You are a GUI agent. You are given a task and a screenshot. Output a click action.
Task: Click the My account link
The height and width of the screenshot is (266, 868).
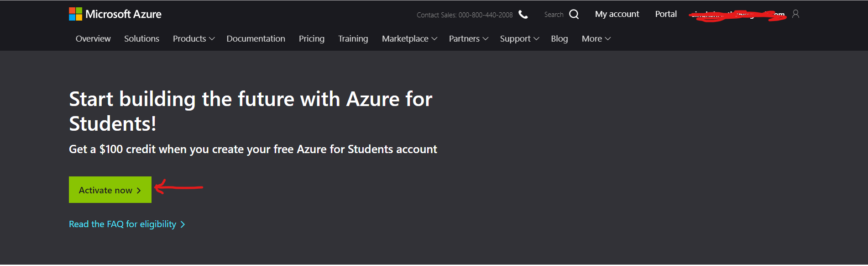pos(617,14)
